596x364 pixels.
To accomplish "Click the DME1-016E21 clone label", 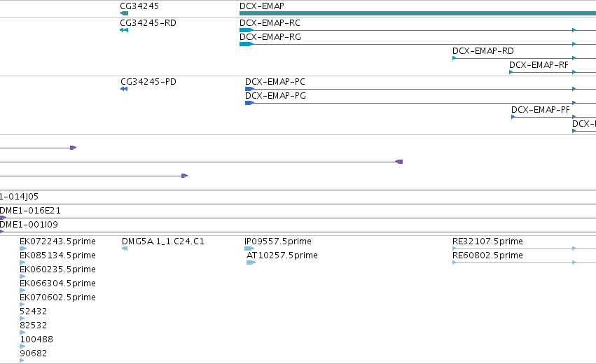I will [30, 211].
